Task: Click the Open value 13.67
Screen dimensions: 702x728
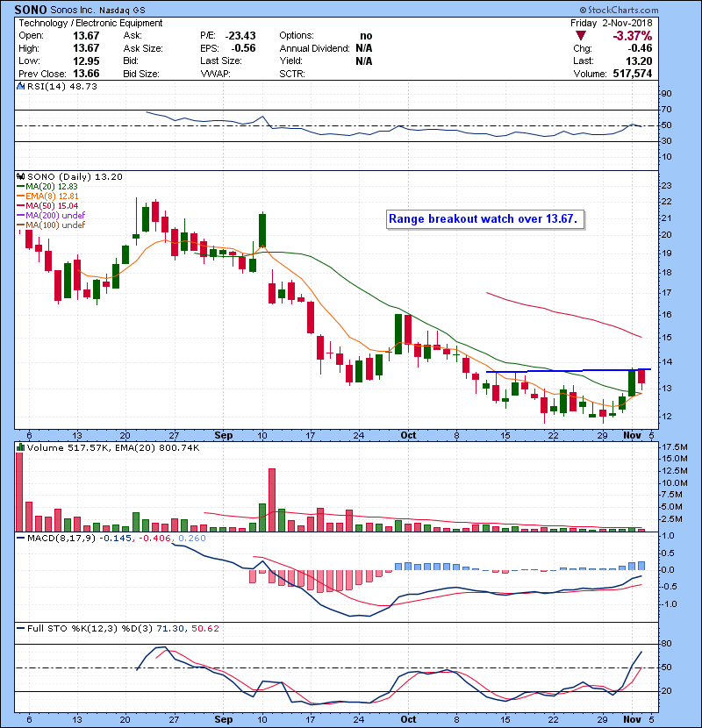Action: tap(86, 36)
